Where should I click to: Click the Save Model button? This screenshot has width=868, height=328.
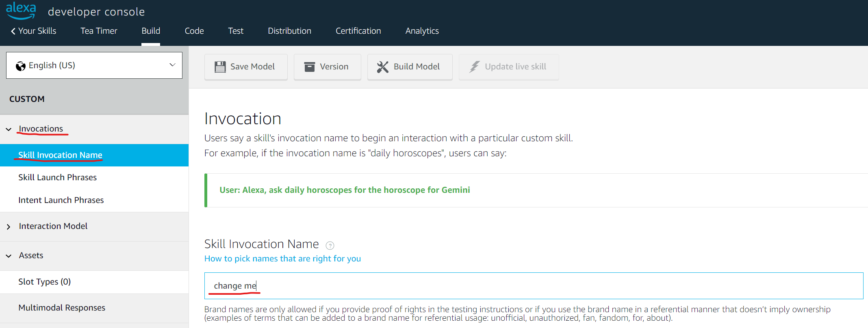pos(246,67)
